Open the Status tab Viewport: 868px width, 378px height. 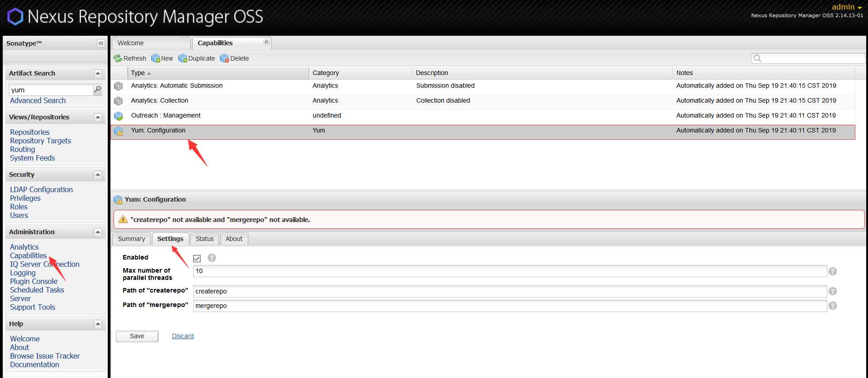(x=205, y=239)
